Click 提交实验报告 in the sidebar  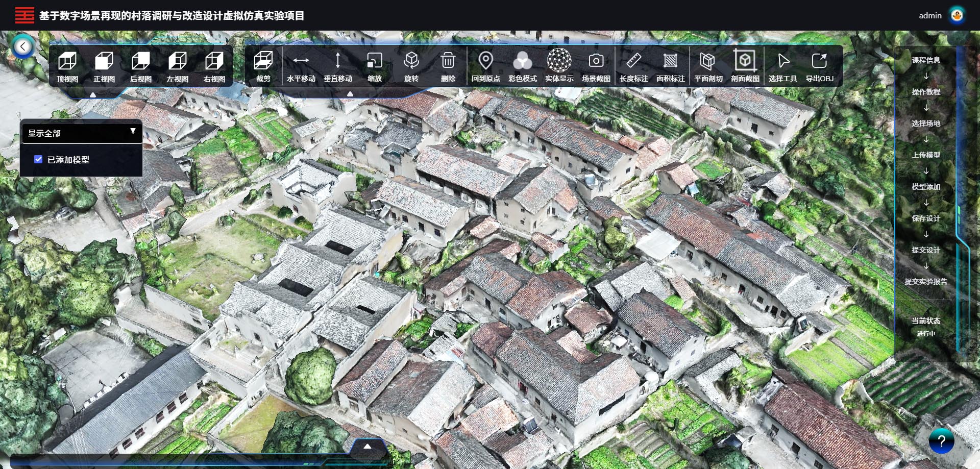pos(925,282)
